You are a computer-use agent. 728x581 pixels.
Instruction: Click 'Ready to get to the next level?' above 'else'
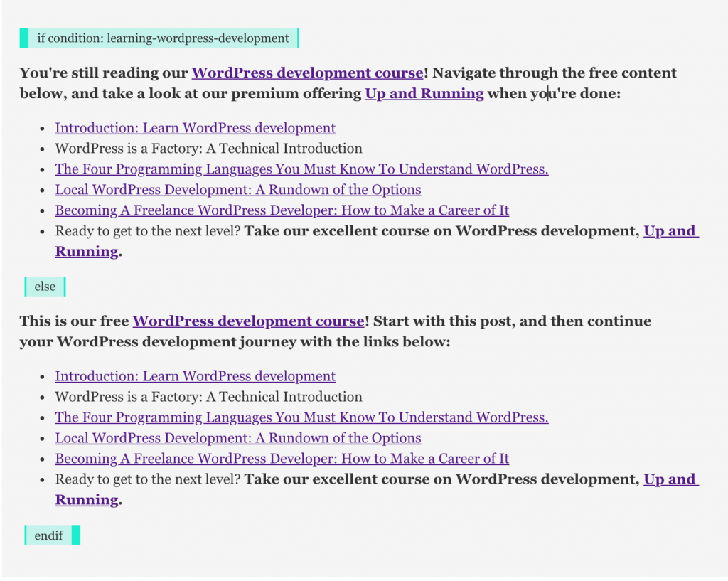tap(148, 231)
